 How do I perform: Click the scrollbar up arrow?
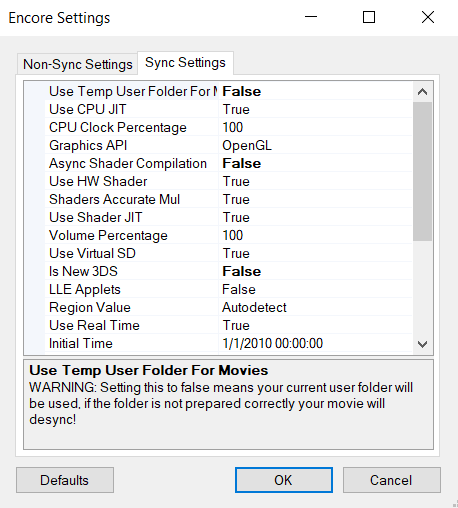click(422, 92)
